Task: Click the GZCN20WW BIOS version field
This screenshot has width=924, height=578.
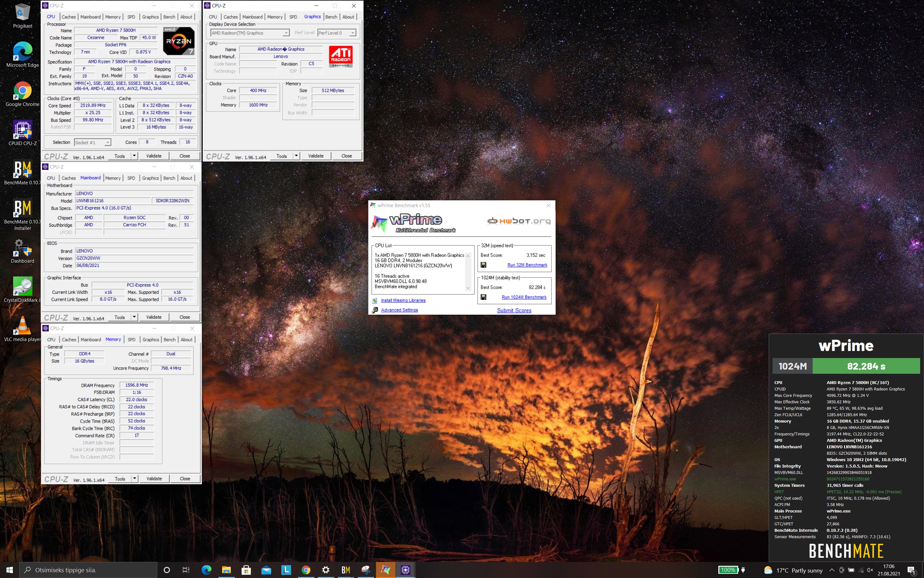Action: click(x=134, y=258)
